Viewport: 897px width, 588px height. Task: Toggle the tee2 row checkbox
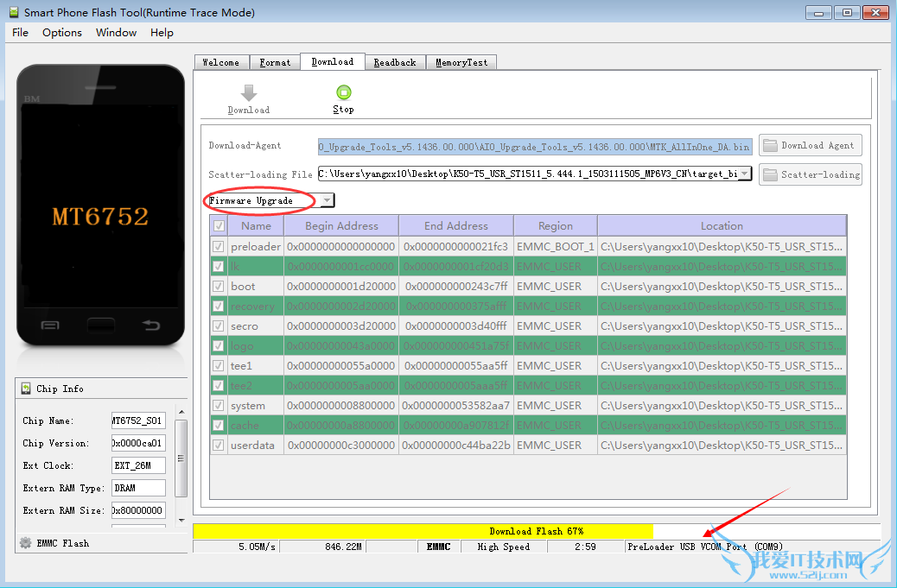218,386
